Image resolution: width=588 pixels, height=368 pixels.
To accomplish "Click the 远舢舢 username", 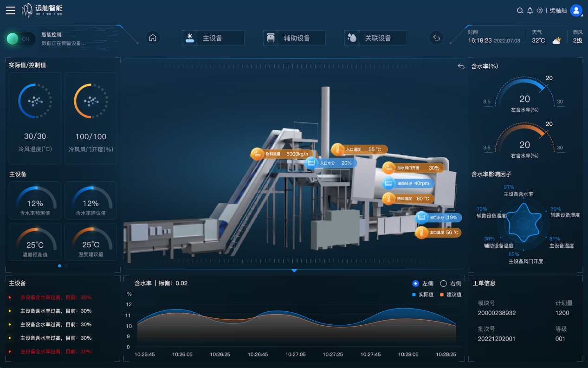I will click(558, 10).
